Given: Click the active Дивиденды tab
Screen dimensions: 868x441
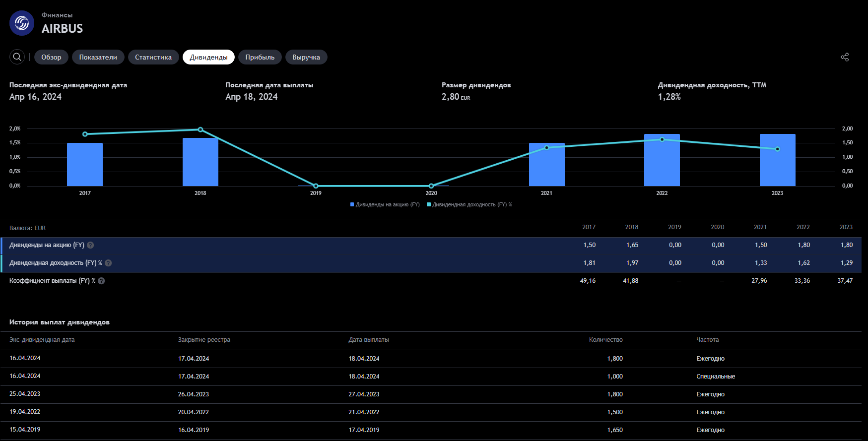Looking at the screenshot, I should point(208,57).
